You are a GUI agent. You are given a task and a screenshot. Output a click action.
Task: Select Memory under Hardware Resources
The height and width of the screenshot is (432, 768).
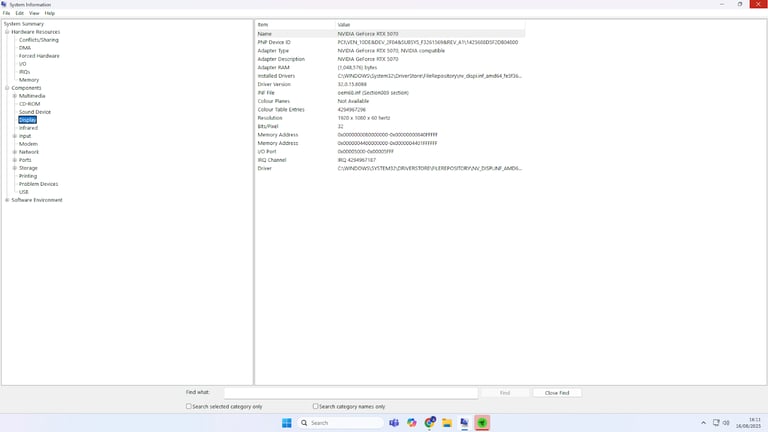click(x=29, y=80)
